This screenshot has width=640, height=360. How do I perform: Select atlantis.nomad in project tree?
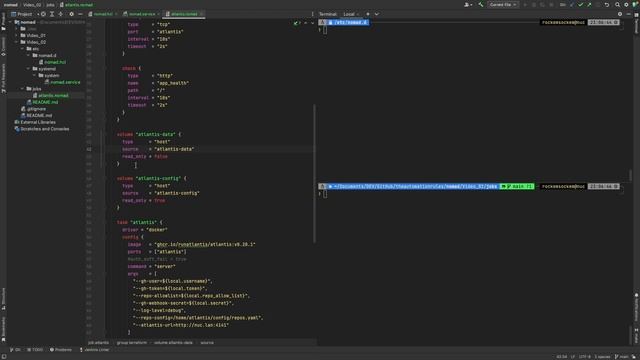click(x=51, y=95)
